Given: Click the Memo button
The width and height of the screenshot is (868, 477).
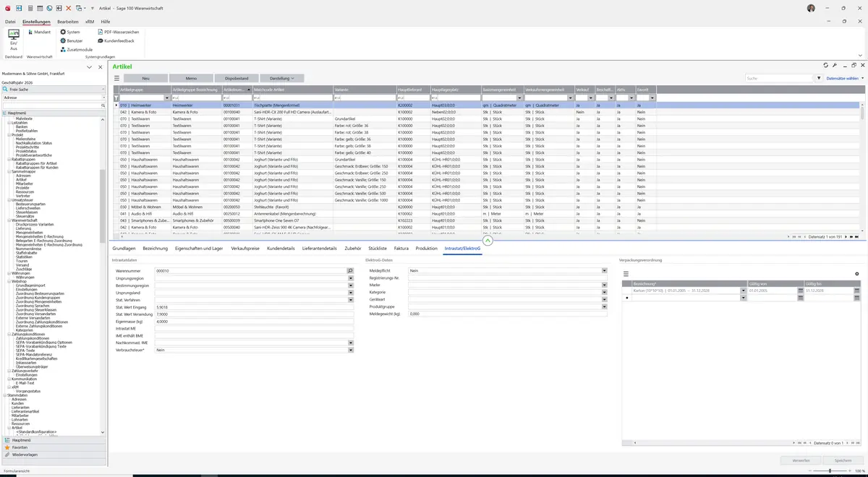Looking at the screenshot, I should [x=191, y=78].
